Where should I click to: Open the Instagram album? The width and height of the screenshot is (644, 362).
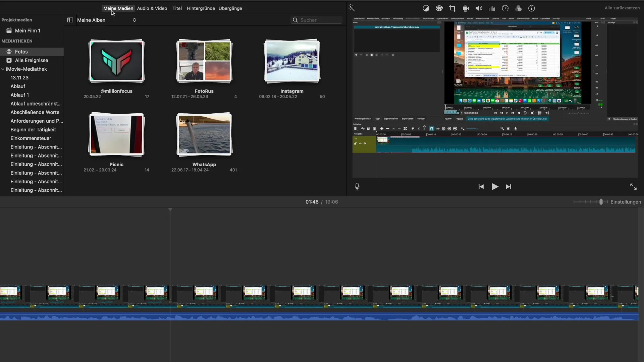292,61
